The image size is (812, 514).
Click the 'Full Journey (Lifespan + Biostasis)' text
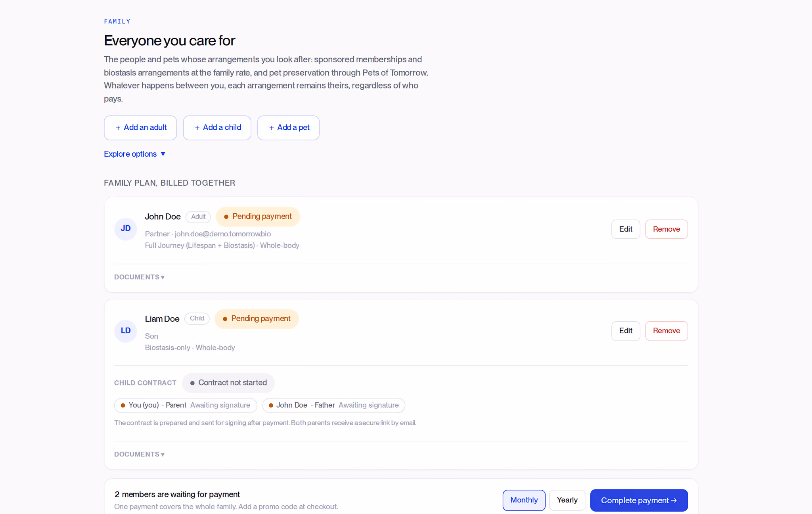pos(200,245)
